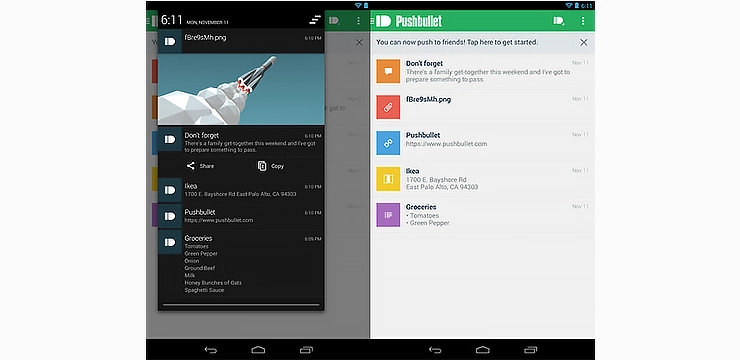Open yellow map icon for Ikea
This screenshot has width=740, height=360.
[x=388, y=179]
